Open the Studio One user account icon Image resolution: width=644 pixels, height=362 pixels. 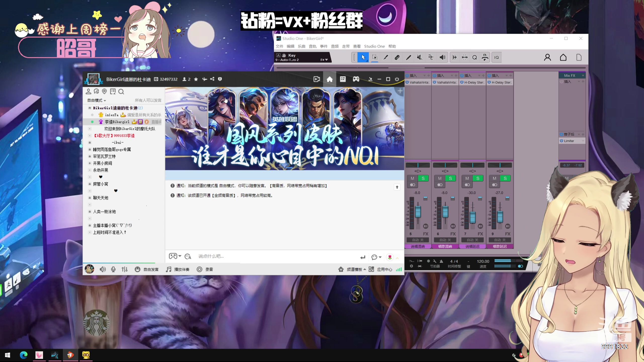[547, 57]
